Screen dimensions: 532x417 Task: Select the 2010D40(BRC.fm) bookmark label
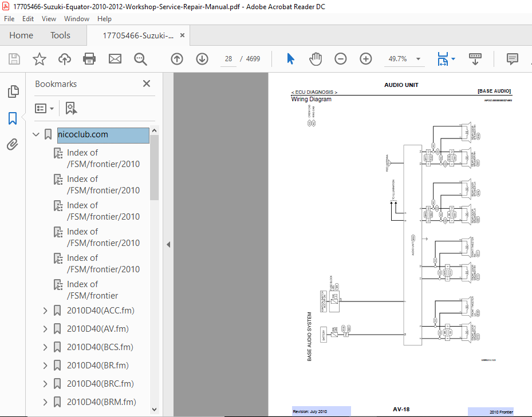(x=100, y=384)
